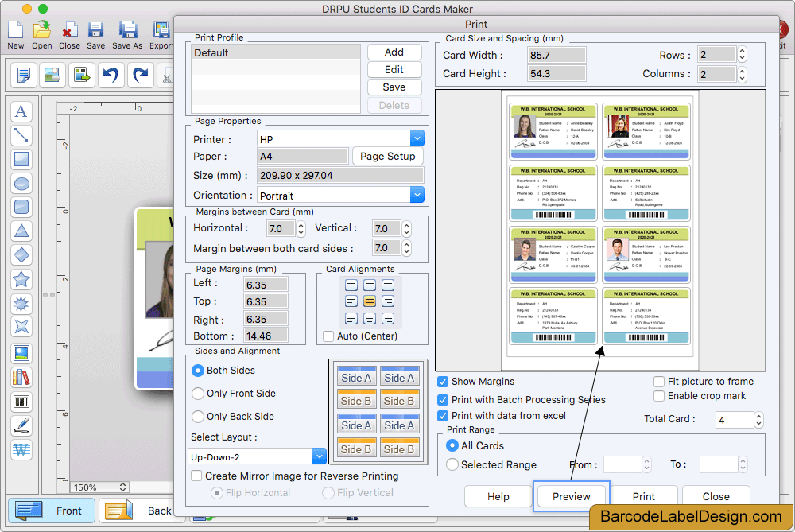Toggle Print with Batch Processing Series
Image resolution: width=795 pixels, height=532 pixels.
(443, 400)
